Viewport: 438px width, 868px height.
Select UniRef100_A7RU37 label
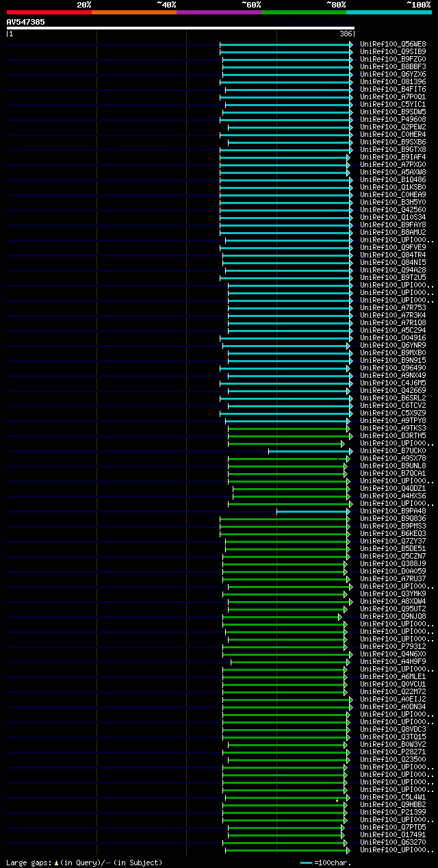[394, 578]
